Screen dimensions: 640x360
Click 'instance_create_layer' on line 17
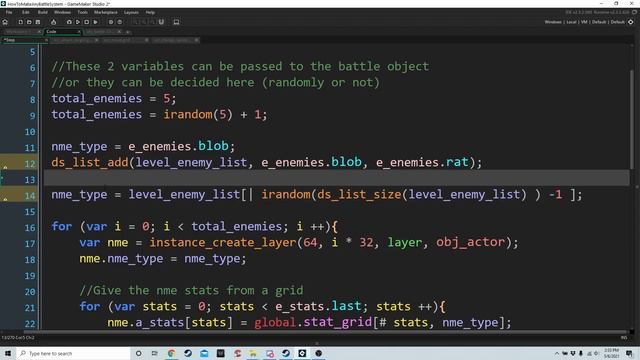point(223,242)
